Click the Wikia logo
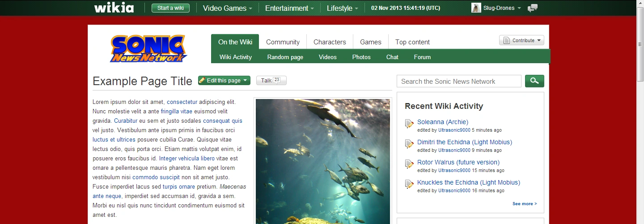This screenshot has width=644, height=224. click(x=114, y=8)
